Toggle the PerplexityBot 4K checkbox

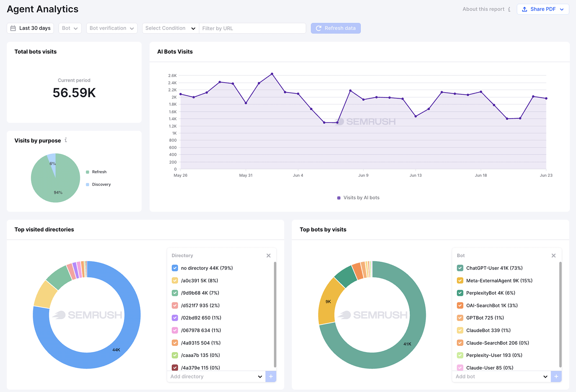point(460,293)
